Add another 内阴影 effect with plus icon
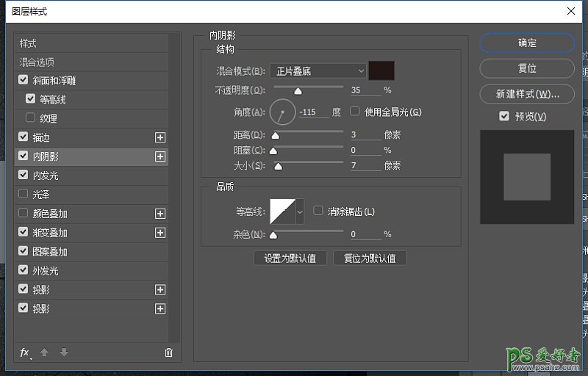 click(160, 156)
